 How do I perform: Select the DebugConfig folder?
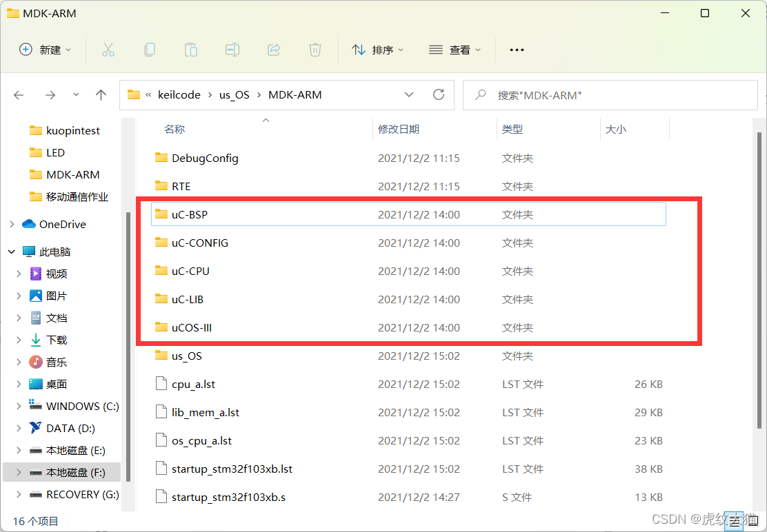coord(408,158)
